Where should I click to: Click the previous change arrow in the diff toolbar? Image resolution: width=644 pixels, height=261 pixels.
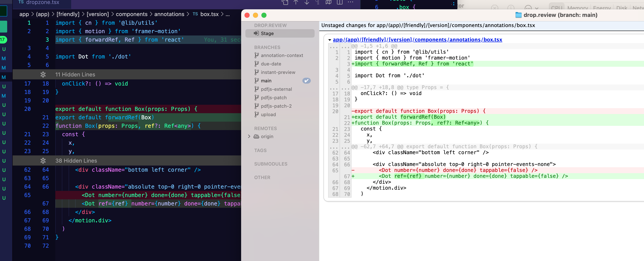(296, 3)
